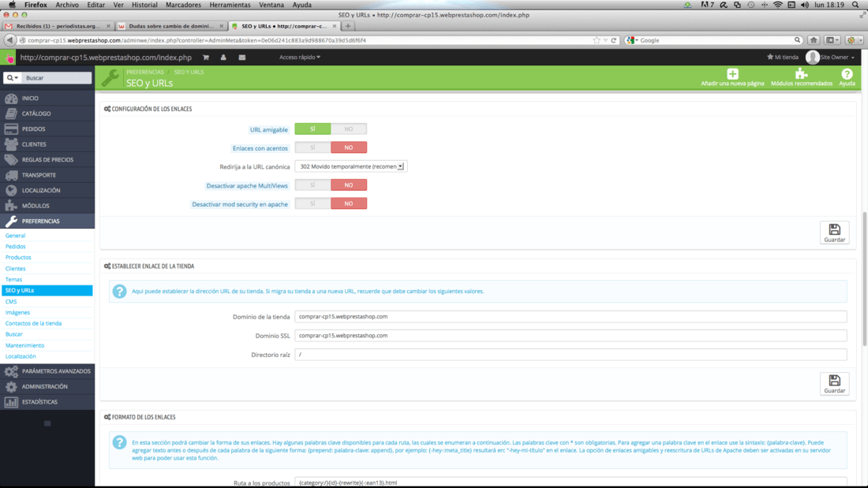The width and height of the screenshot is (868, 488).
Task: Open the Módulos sidebar item
Action: click(47, 206)
